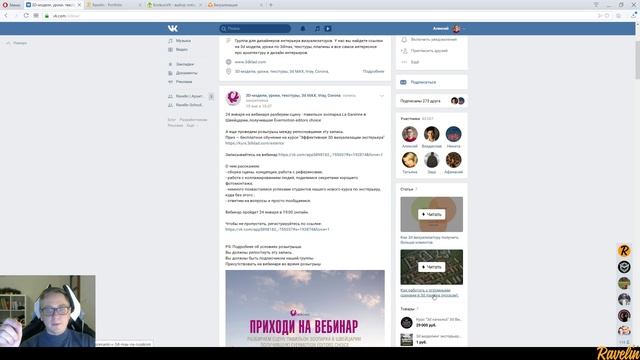The height and width of the screenshot is (360, 640).
Task: Click the www.3ddd website link
Action: (250, 62)
